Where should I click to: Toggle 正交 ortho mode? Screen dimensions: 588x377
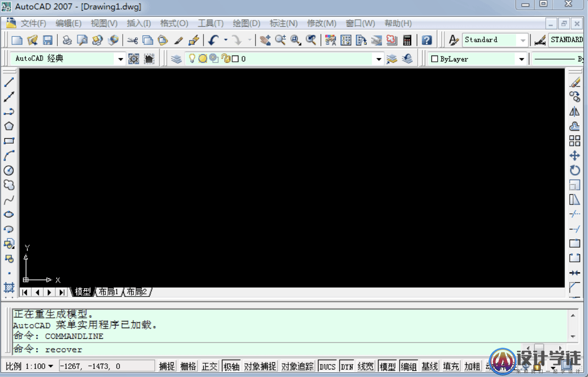point(210,366)
